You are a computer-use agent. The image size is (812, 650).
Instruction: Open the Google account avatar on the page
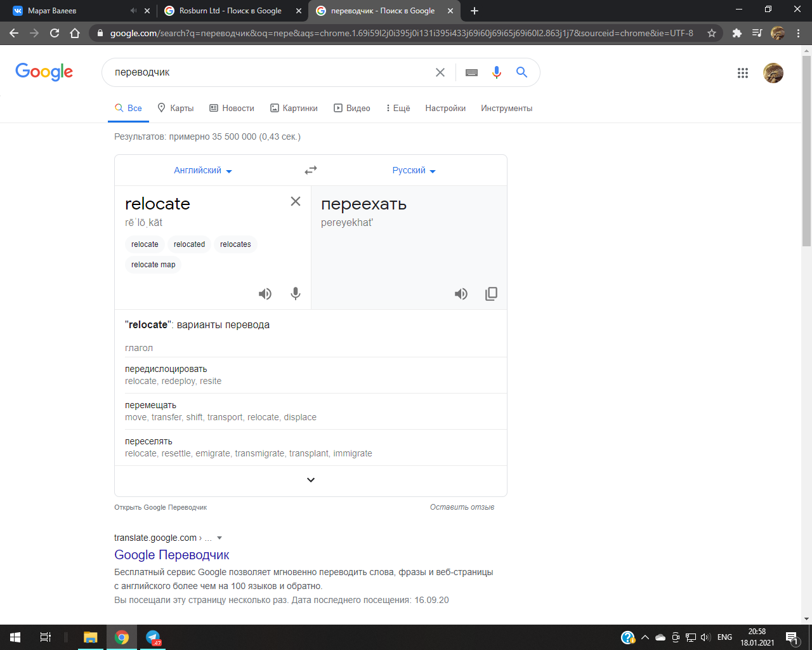click(773, 73)
